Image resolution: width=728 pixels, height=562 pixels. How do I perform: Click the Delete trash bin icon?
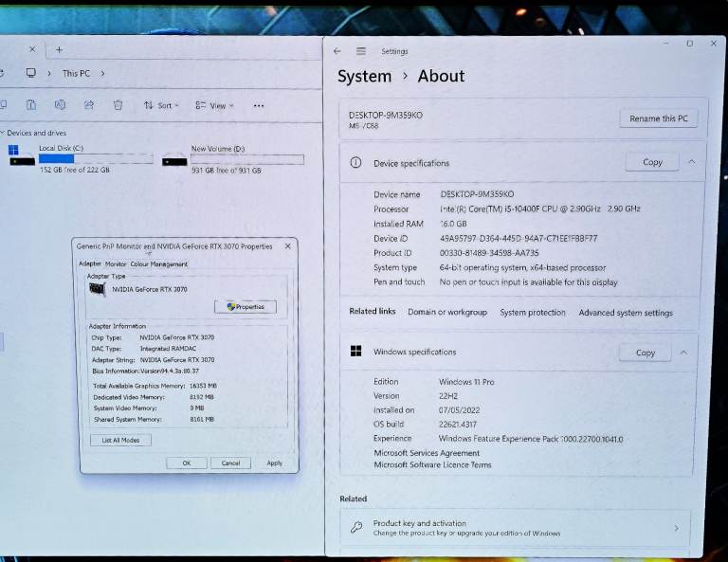point(118,105)
